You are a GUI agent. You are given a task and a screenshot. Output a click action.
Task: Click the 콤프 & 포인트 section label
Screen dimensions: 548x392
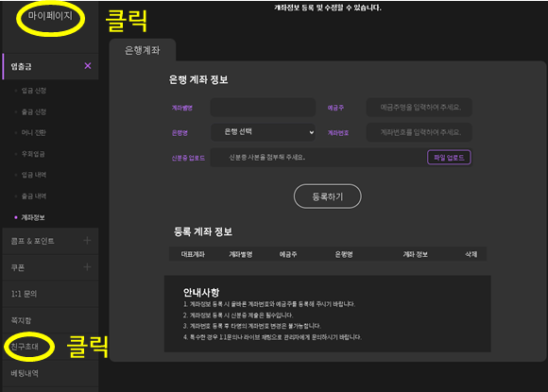tap(32, 241)
